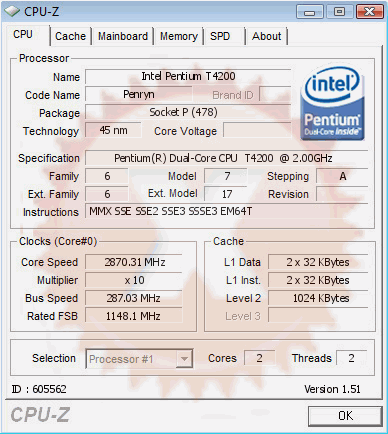This screenshot has width=388, height=434.
Task: Click the Level 2 cache value
Action: (x=318, y=298)
